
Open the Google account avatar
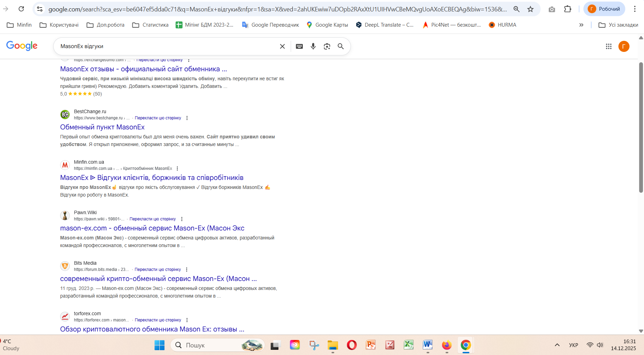click(624, 46)
